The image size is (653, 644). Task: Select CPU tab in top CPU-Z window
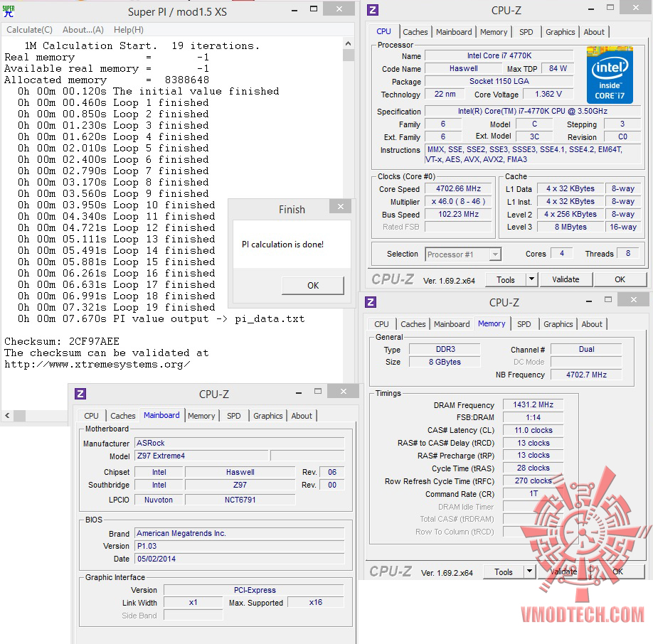coord(383,31)
